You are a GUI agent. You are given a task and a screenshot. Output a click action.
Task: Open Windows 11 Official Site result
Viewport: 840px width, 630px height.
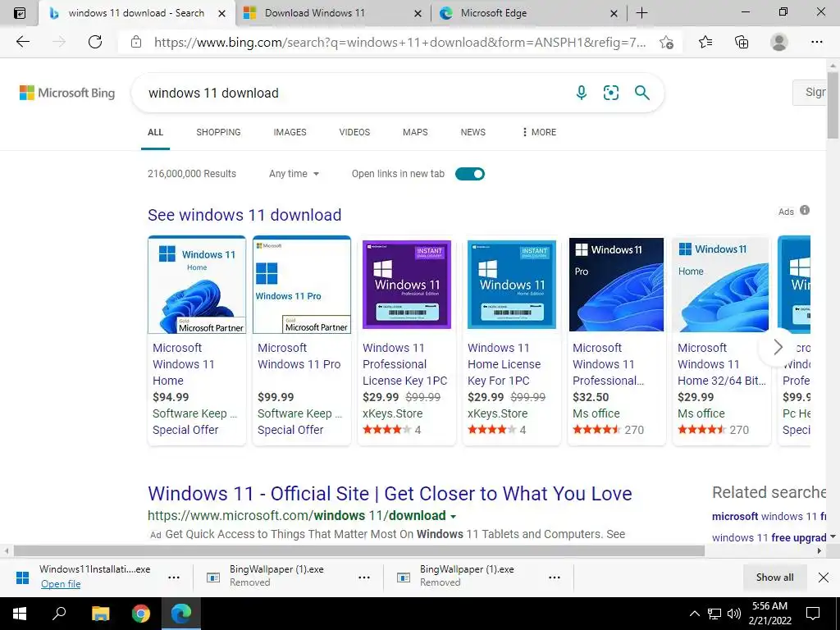click(x=390, y=493)
